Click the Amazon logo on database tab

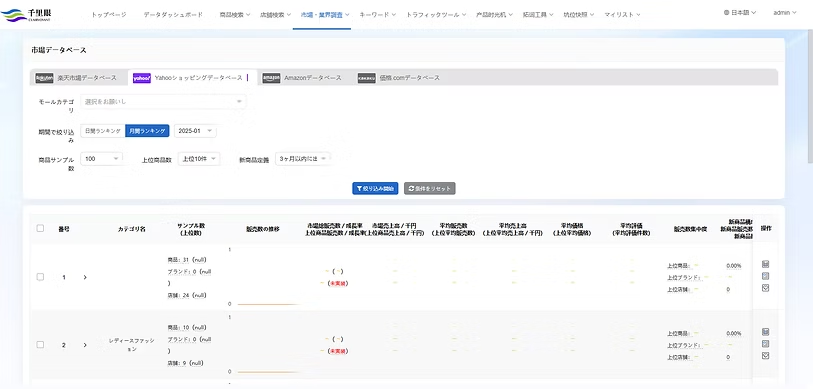click(x=271, y=78)
